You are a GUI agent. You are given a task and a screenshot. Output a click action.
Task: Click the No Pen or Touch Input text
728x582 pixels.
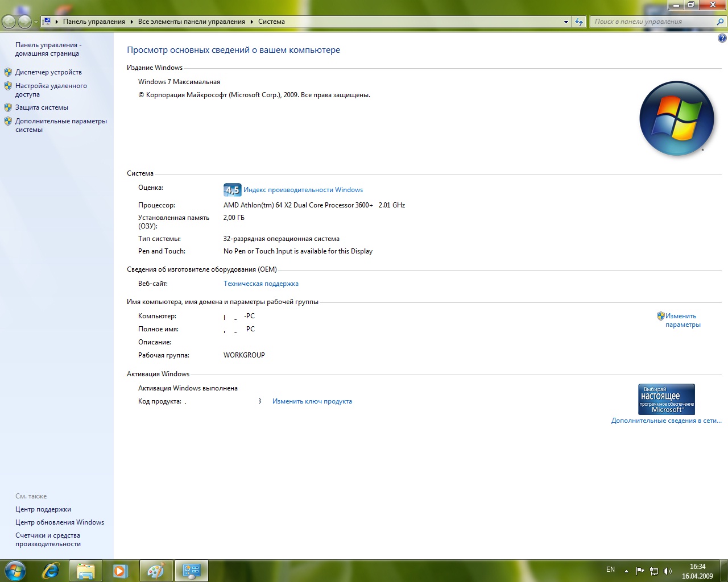(x=298, y=251)
